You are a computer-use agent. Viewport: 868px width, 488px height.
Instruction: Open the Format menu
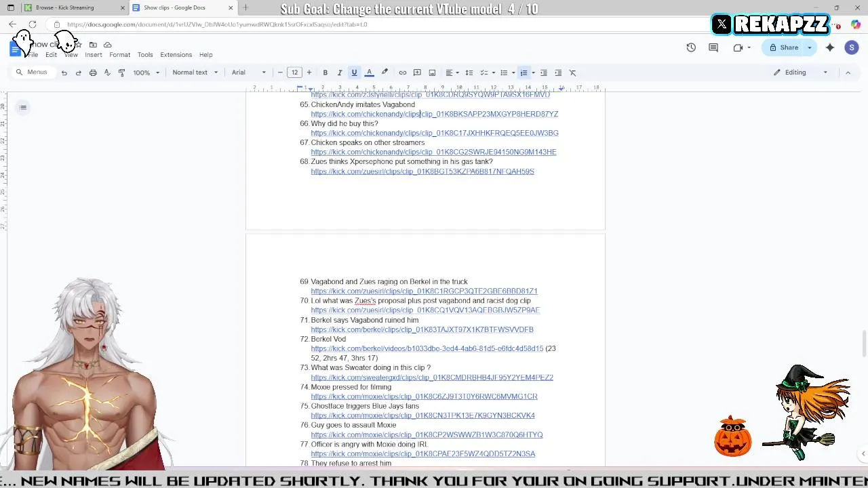tap(119, 55)
